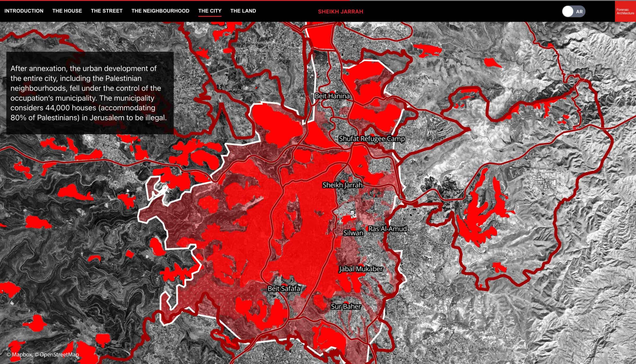Navigate to the INTRODUCTION section
The height and width of the screenshot is (364, 636).
tap(24, 11)
